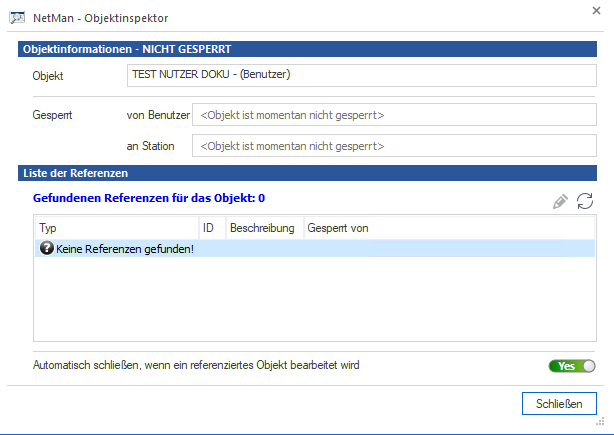Close the Objektinspektor window with the X
The image size is (614, 435).
pos(596,11)
